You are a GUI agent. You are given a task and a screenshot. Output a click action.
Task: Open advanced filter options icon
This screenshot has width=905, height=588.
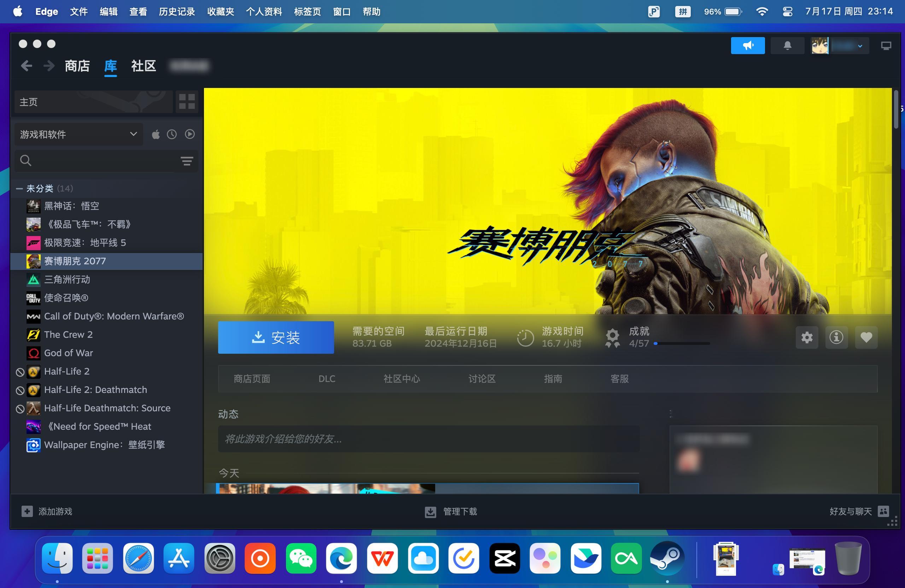click(187, 161)
